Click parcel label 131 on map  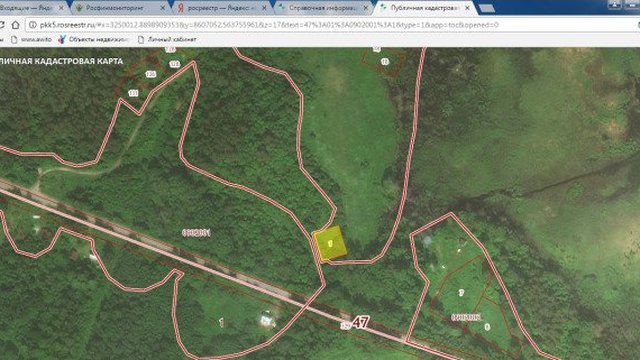pyautogui.click(x=133, y=93)
